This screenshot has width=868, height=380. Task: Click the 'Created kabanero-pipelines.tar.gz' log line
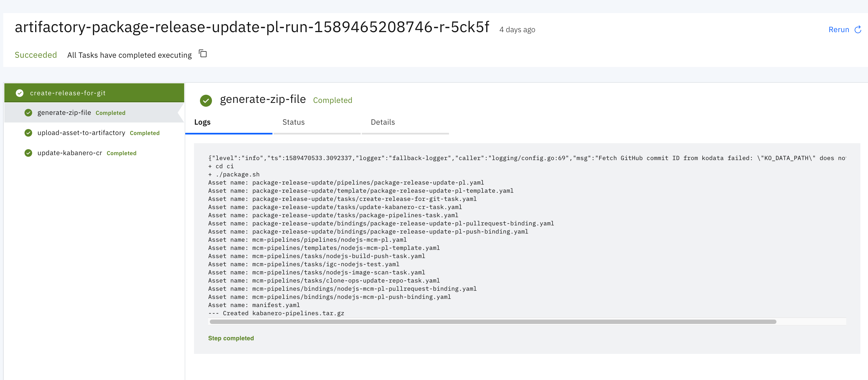pyautogui.click(x=276, y=313)
